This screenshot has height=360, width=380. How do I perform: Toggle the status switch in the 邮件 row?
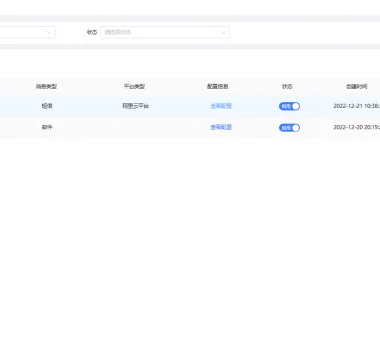point(289,128)
